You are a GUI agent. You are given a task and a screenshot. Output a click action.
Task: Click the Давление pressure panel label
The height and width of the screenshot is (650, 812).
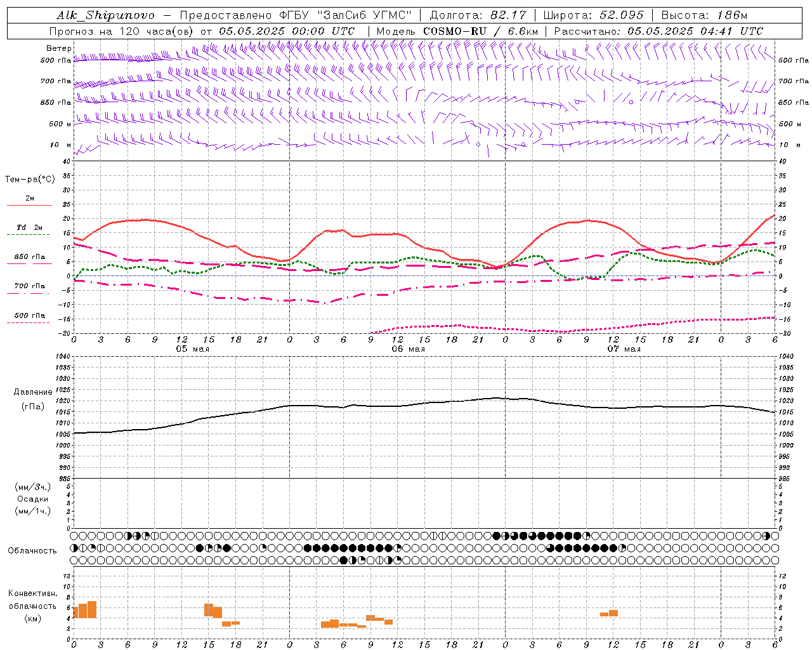point(33,392)
